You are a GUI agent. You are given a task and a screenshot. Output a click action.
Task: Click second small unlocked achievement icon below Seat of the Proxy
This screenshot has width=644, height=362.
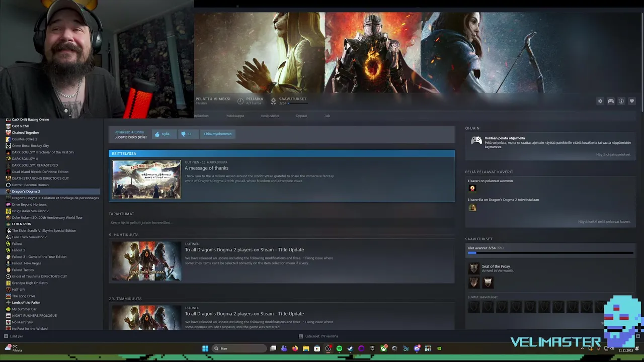[488, 283]
